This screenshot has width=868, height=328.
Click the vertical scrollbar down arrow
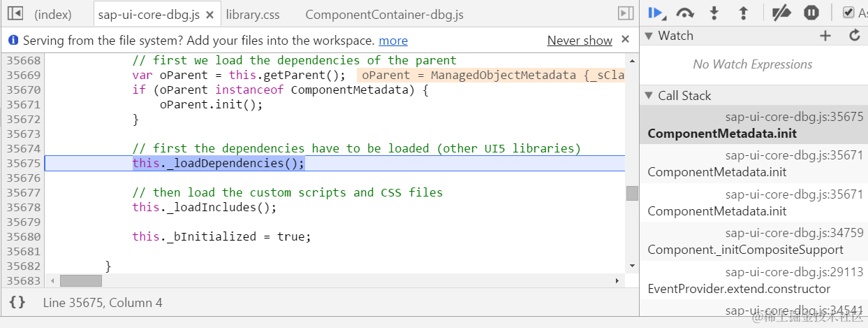[632, 266]
